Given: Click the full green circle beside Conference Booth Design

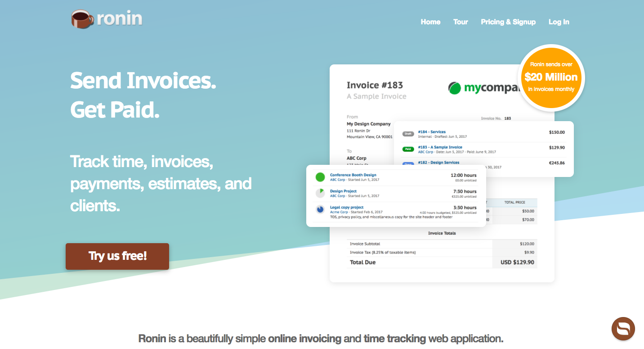Looking at the screenshot, I should coord(320,177).
